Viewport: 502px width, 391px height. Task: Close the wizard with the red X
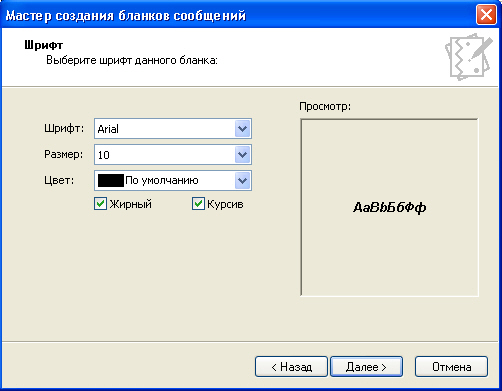click(486, 15)
